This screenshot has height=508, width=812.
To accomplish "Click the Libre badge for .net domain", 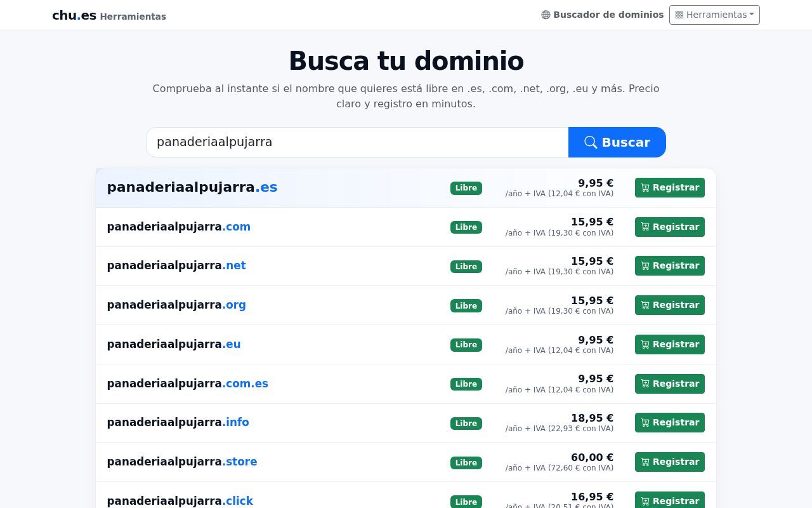I will pyautogui.click(x=466, y=267).
